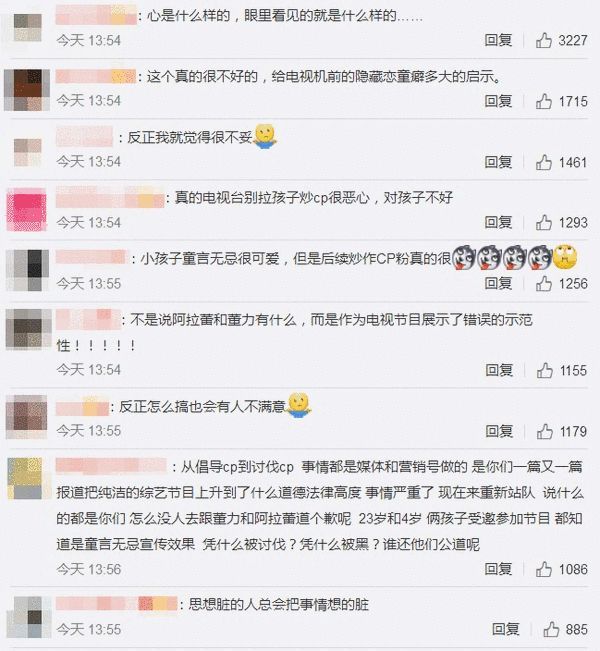Reply to the 反正我就觉得很不妥 comment

click(x=498, y=162)
